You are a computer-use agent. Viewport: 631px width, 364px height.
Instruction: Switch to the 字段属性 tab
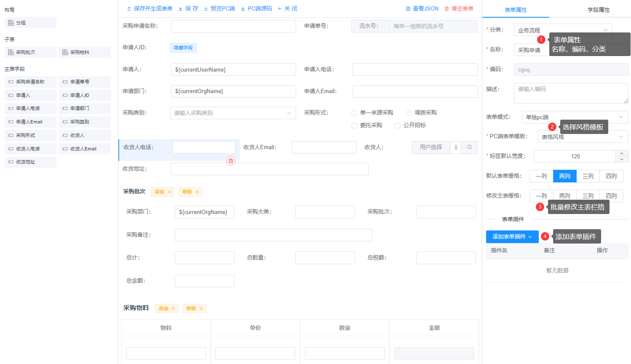click(x=599, y=10)
